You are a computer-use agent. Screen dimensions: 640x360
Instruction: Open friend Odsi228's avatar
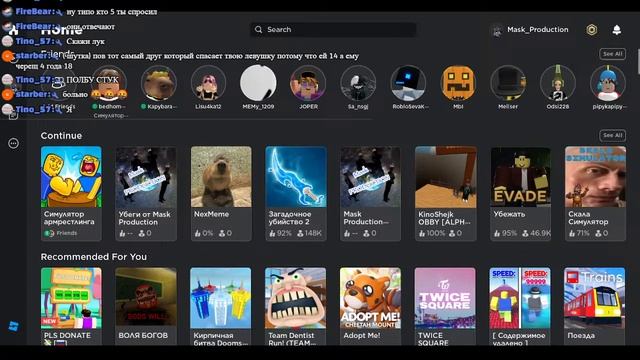(558, 83)
